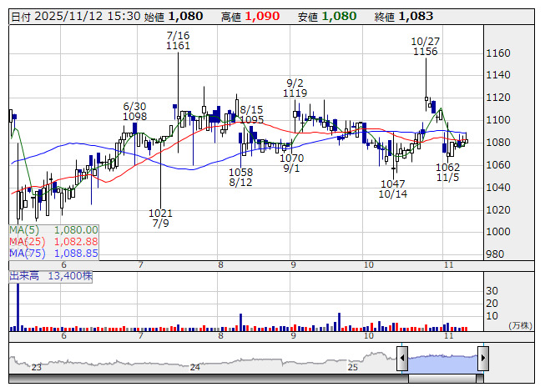This screenshot has height=392, width=545.
Task: Click the MA(5) 1,080.00 legend entry
Action: click(x=53, y=230)
